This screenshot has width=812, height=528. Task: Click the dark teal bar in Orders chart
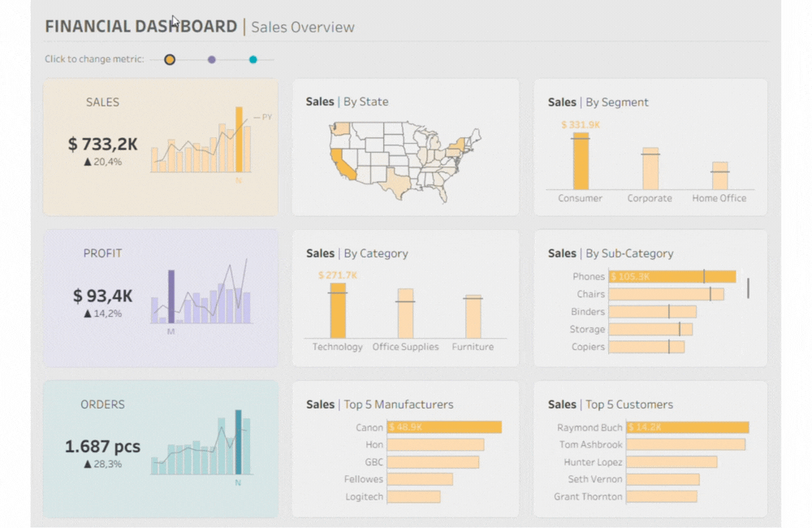tap(238, 442)
